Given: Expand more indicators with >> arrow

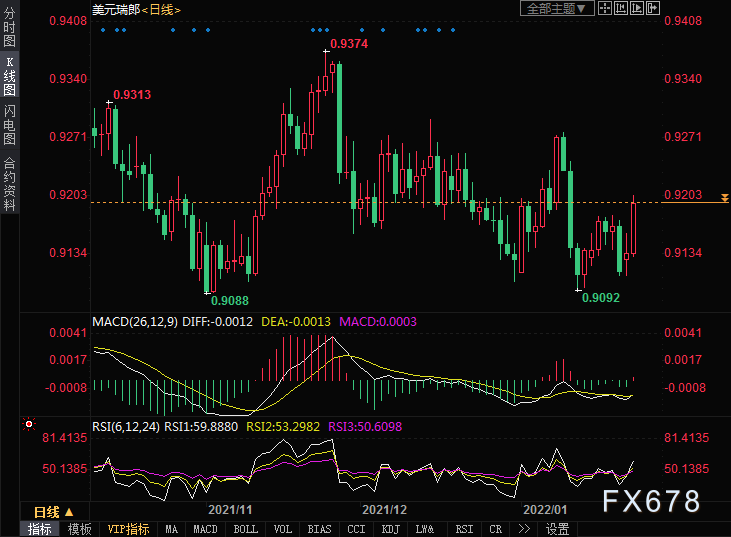Looking at the screenshot, I should point(523,529).
